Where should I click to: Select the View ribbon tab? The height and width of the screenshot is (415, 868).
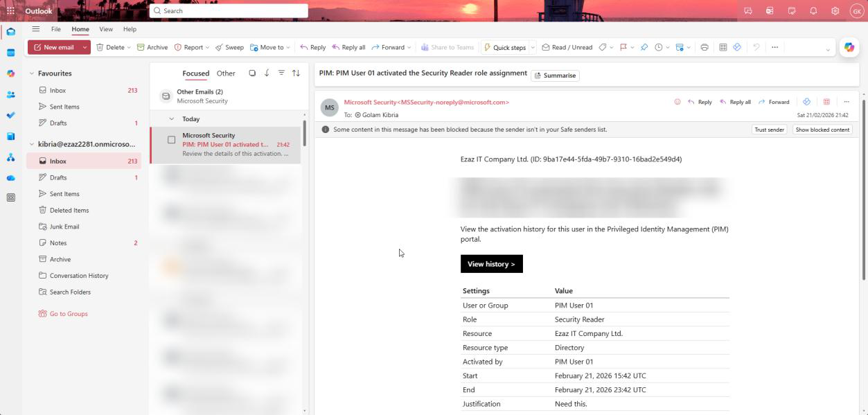(x=106, y=29)
